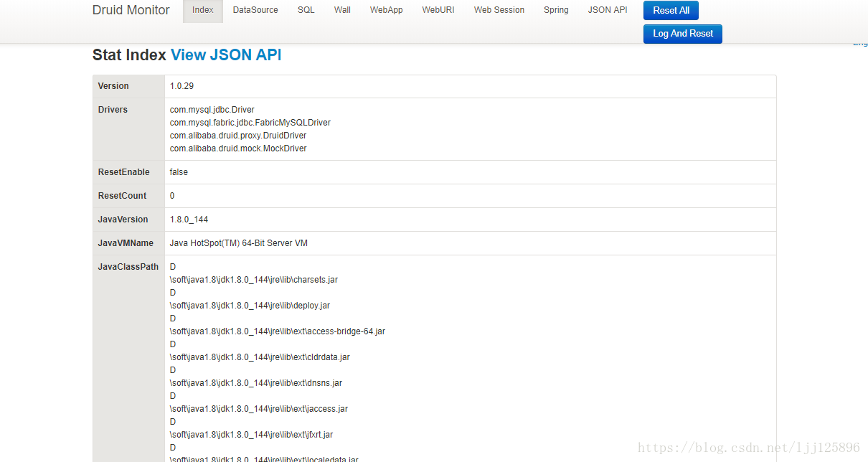Viewport: 868px width, 462px height.
Task: Open the JSON API tab
Action: click(x=608, y=10)
